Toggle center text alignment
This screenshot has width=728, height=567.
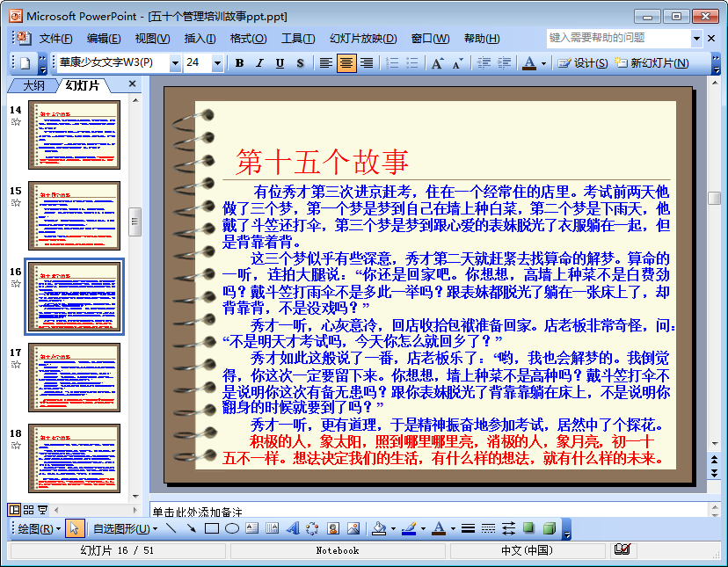346,62
